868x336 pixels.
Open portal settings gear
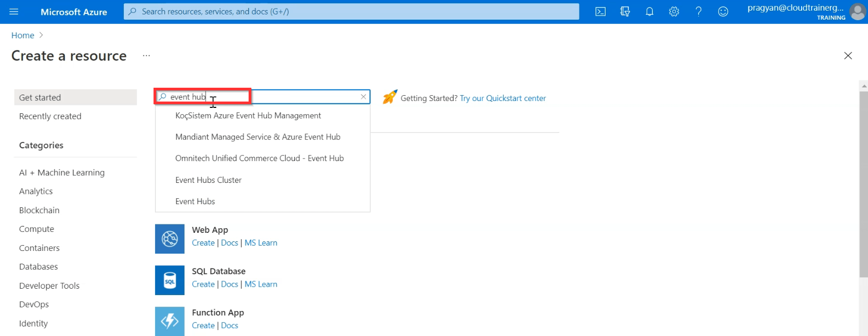click(x=674, y=12)
